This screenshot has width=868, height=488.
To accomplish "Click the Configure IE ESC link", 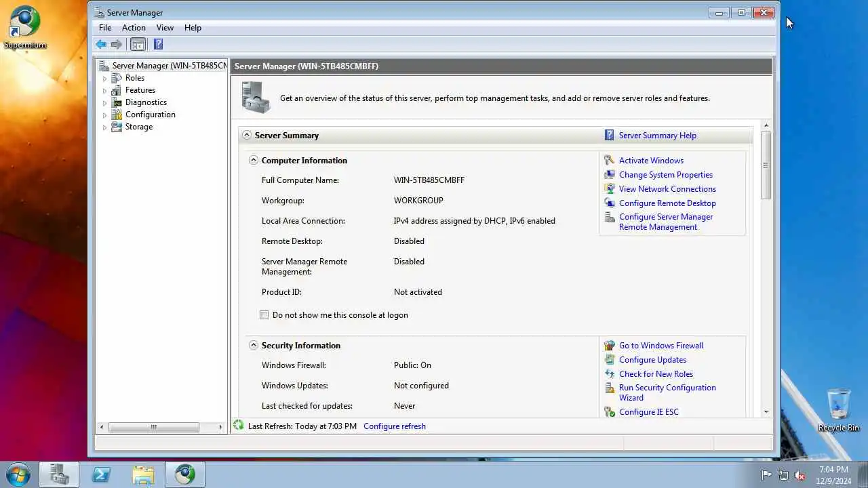I will click(649, 412).
